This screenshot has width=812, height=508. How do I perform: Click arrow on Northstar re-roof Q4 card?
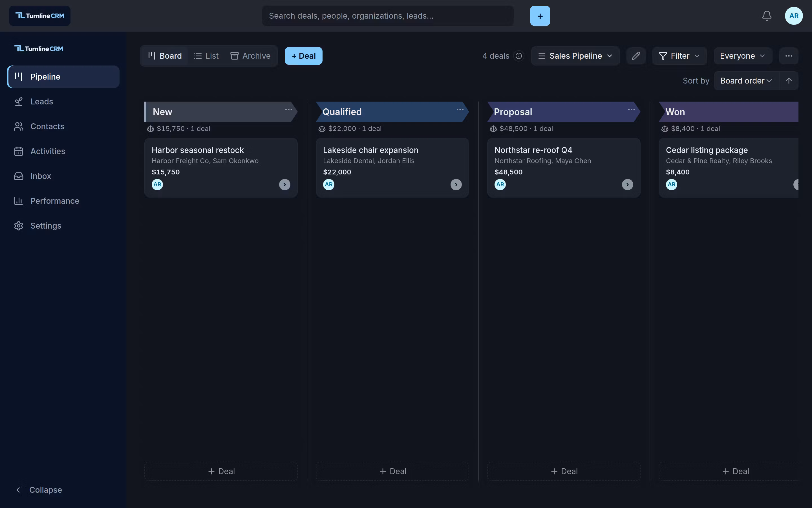(627, 185)
